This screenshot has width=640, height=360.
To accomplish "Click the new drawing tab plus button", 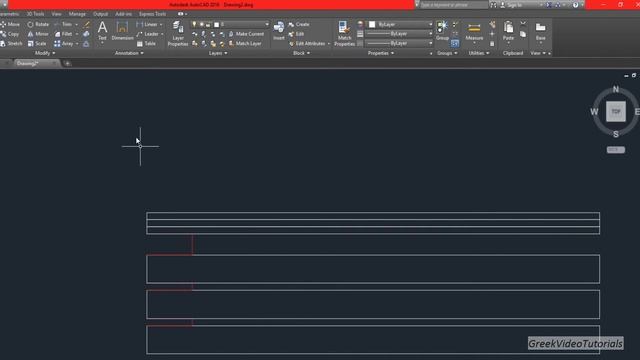I will [x=67, y=63].
